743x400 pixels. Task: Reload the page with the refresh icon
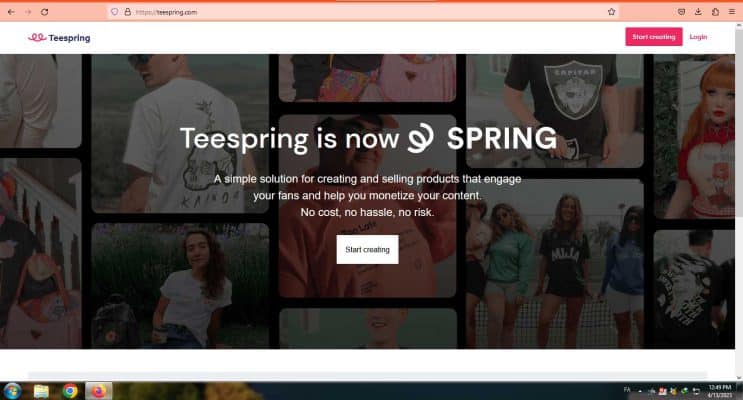[x=45, y=12]
